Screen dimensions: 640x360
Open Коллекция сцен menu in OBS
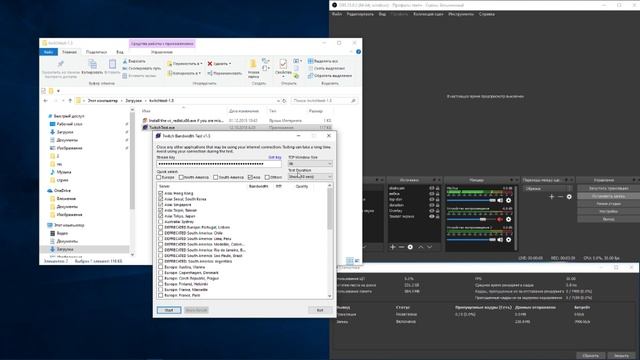[428, 14]
